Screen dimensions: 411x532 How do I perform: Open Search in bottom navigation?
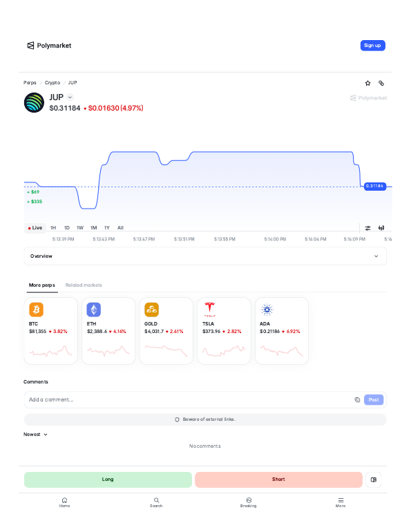[156, 502]
